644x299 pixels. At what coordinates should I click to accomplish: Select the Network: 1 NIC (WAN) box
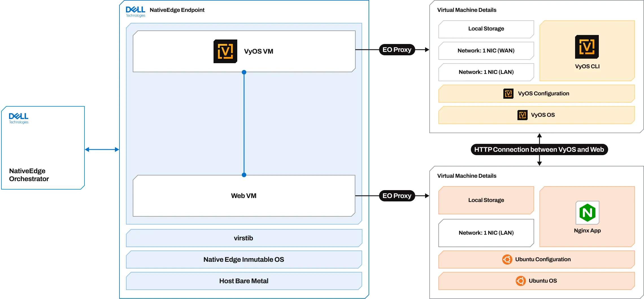(x=486, y=51)
